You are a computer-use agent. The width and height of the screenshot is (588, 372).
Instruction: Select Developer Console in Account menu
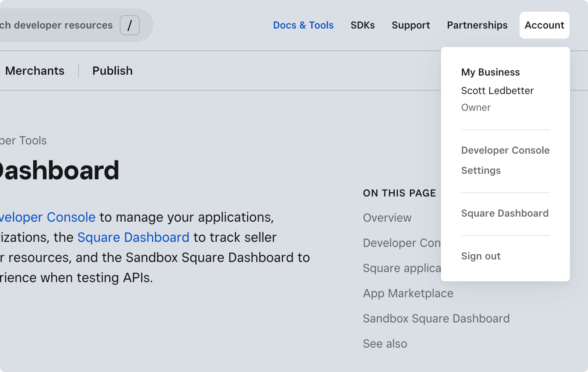click(505, 150)
